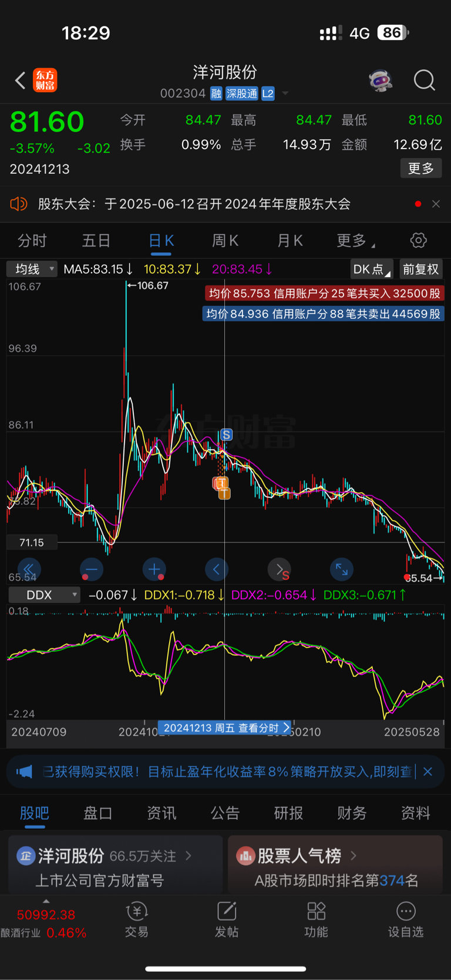Move crosshair left with the arrow button

[x=217, y=569]
